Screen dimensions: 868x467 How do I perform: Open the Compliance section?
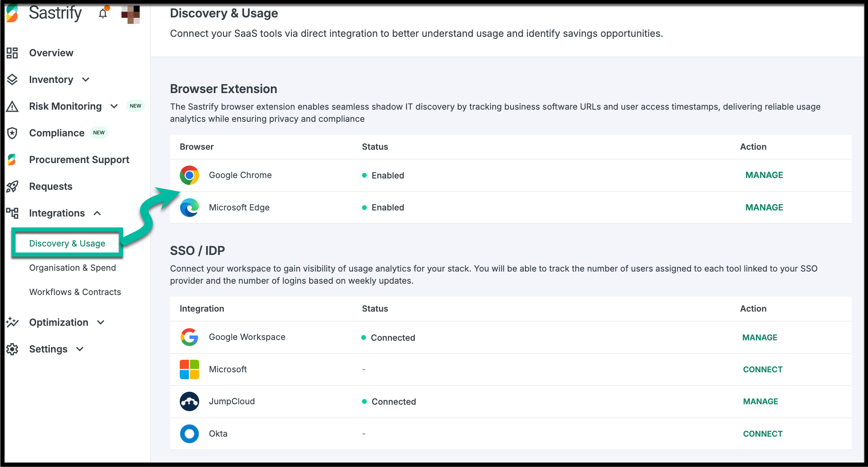pos(57,133)
